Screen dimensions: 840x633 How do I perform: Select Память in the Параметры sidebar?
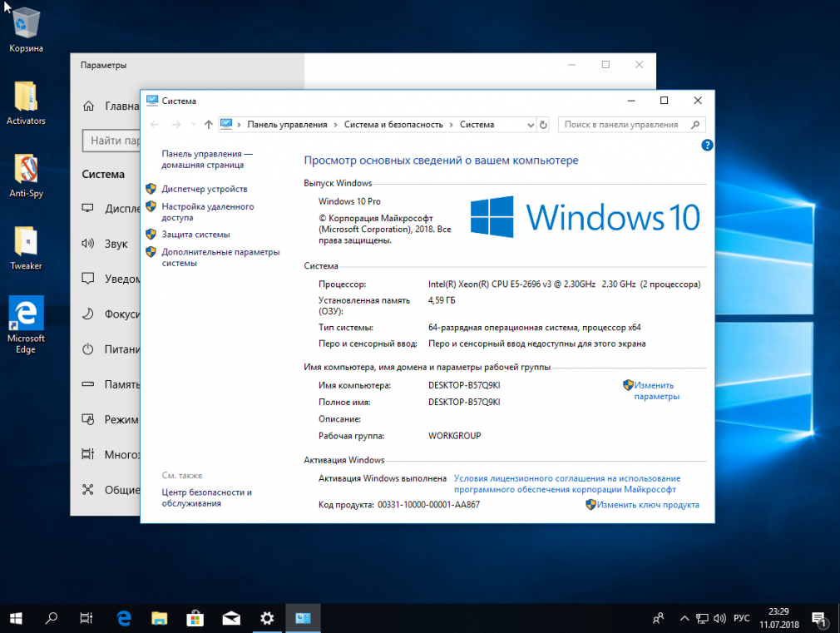point(111,384)
